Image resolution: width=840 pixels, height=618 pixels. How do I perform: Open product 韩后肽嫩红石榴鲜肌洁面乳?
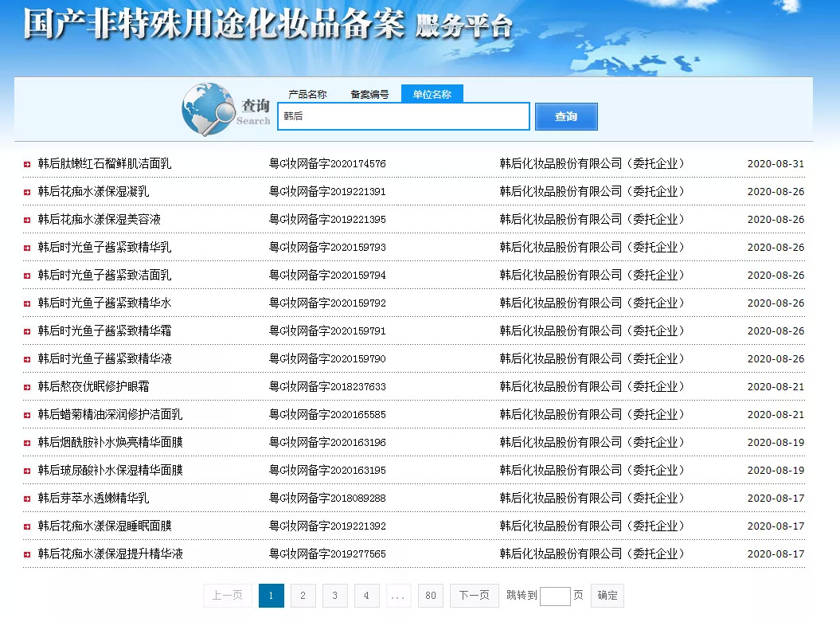pyautogui.click(x=104, y=163)
